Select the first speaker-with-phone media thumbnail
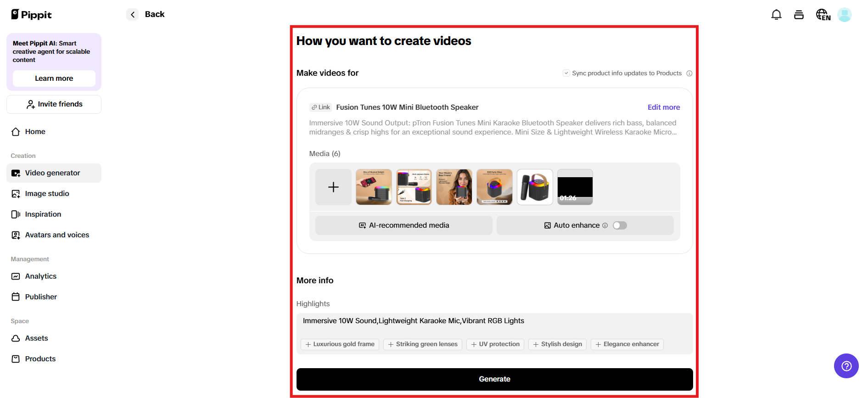 [374, 187]
